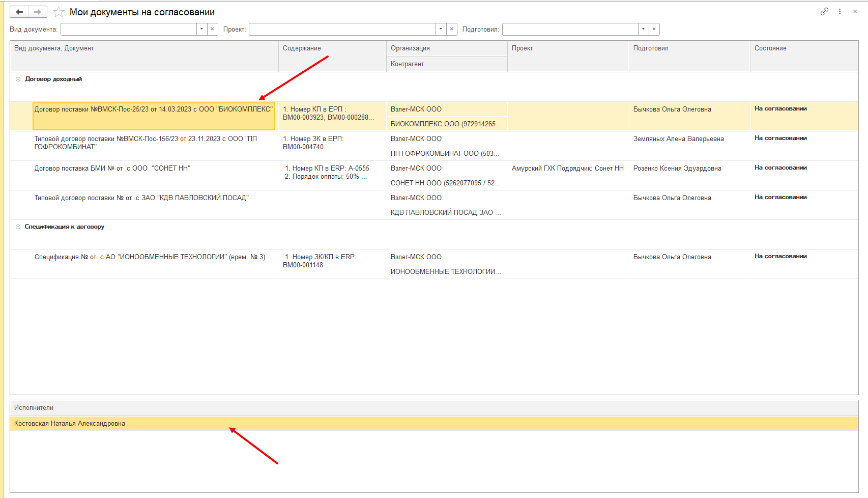Image resolution: width=868 pixels, height=498 pixels.
Task: Clear the Проект filter field
Action: (452, 29)
